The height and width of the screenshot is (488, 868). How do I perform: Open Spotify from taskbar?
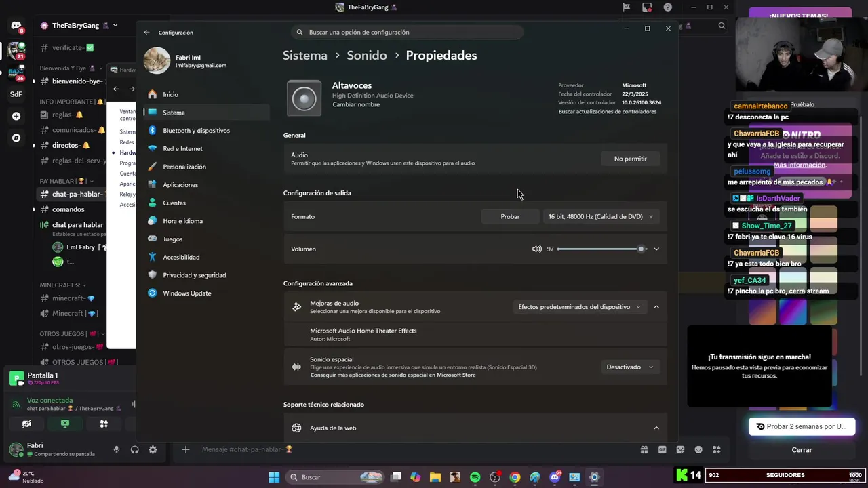(475, 477)
